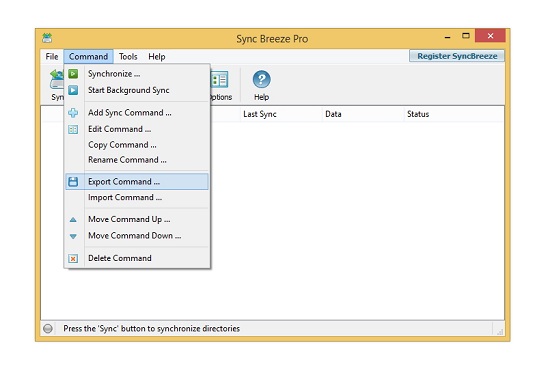
Task: Select Start Background Sync
Action: tap(137, 90)
